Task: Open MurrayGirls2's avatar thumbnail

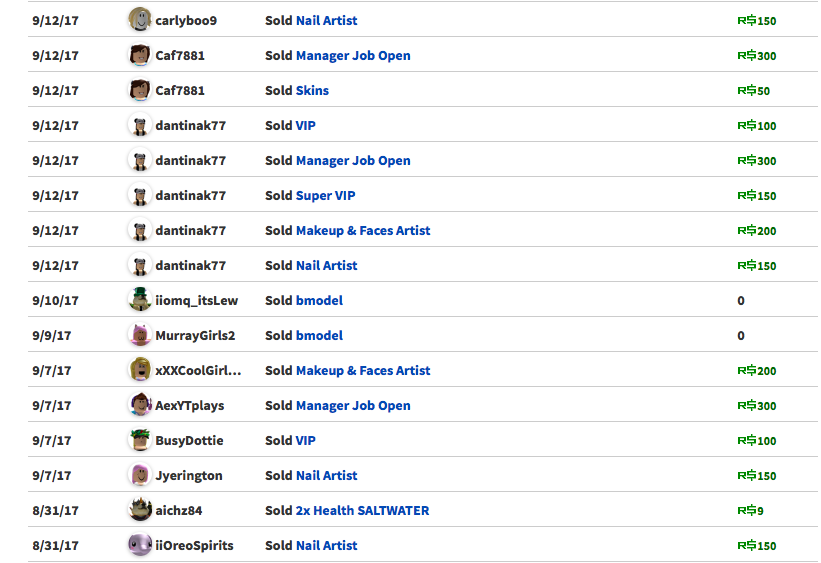Action: pyautogui.click(x=140, y=335)
